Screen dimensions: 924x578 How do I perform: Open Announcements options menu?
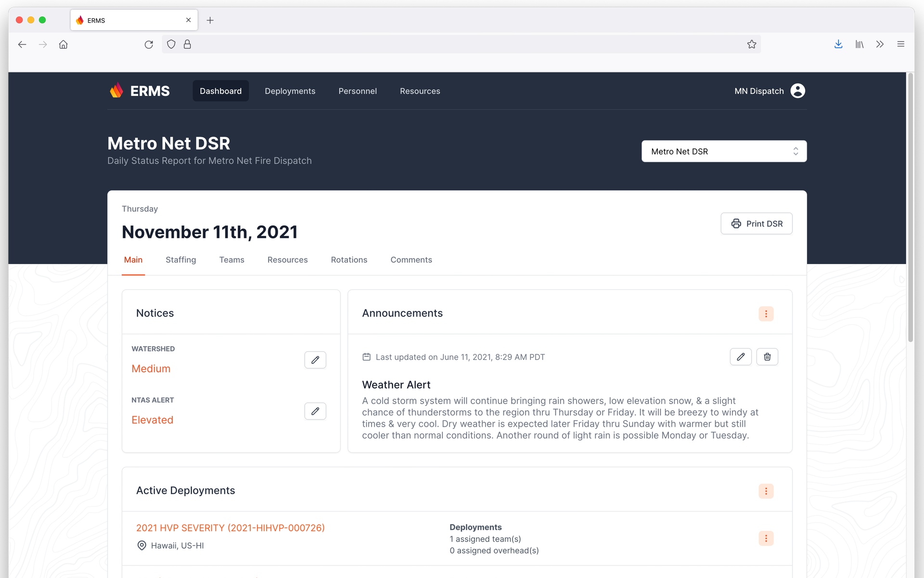[766, 314]
